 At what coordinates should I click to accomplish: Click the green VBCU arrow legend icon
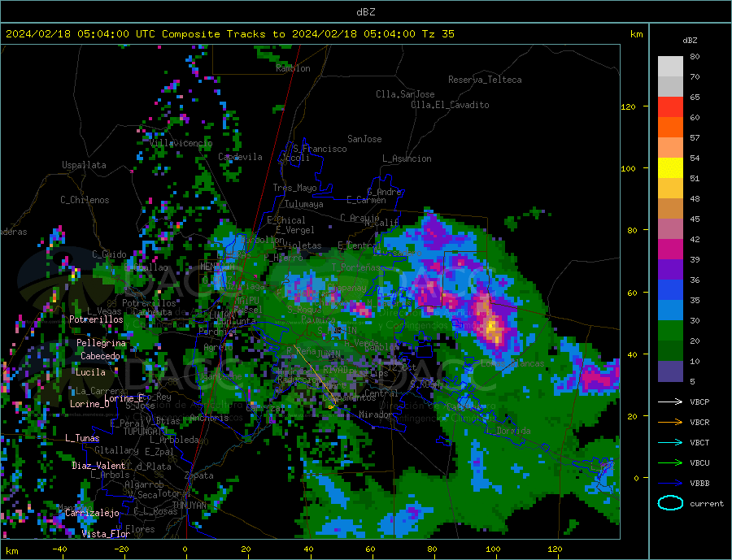coord(670,463)
